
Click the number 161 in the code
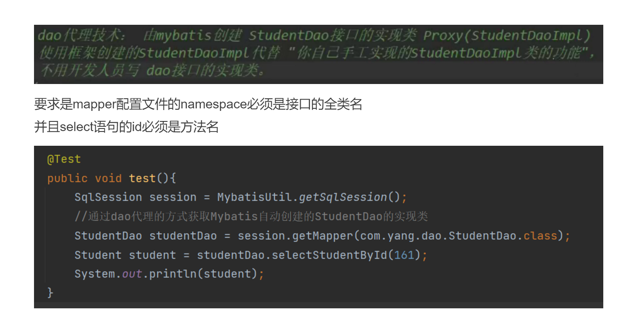[x=404, y=255]
